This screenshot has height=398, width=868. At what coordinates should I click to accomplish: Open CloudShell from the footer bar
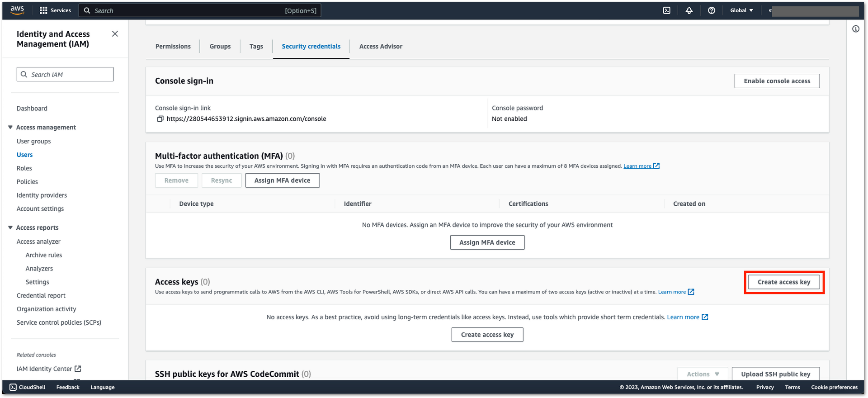click(x=28, y=387)
